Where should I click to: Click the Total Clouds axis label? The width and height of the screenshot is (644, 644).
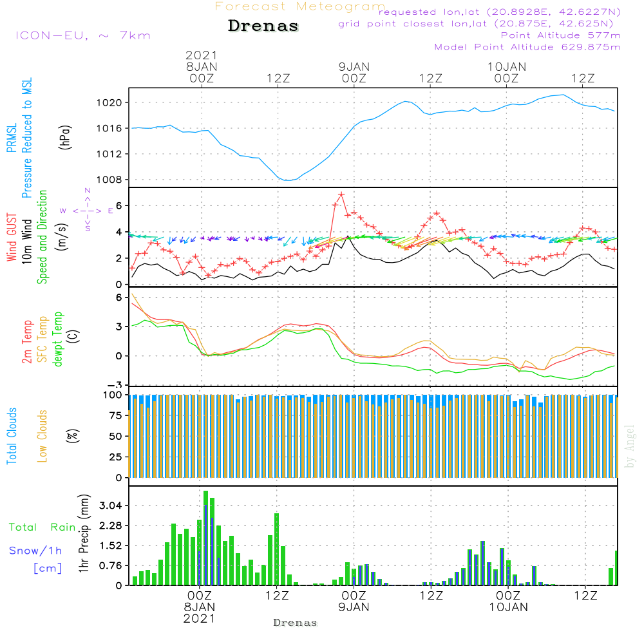click(x=12, y=436)
